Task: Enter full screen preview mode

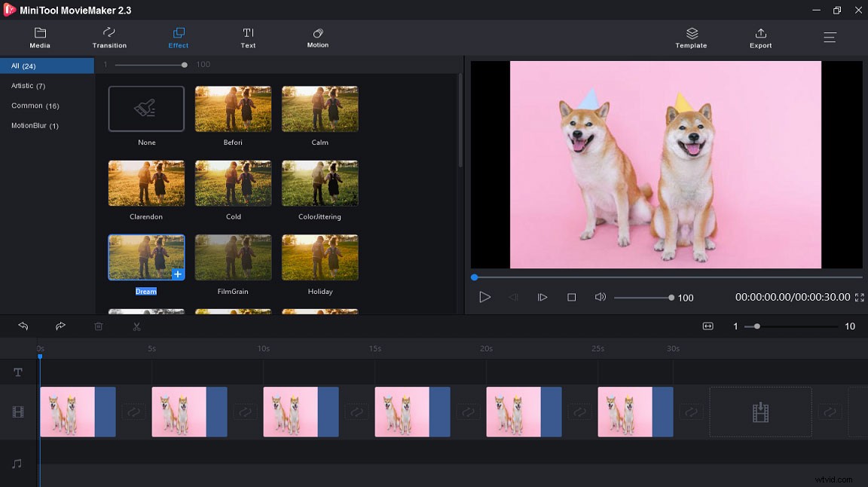Action: click(859, 297)
